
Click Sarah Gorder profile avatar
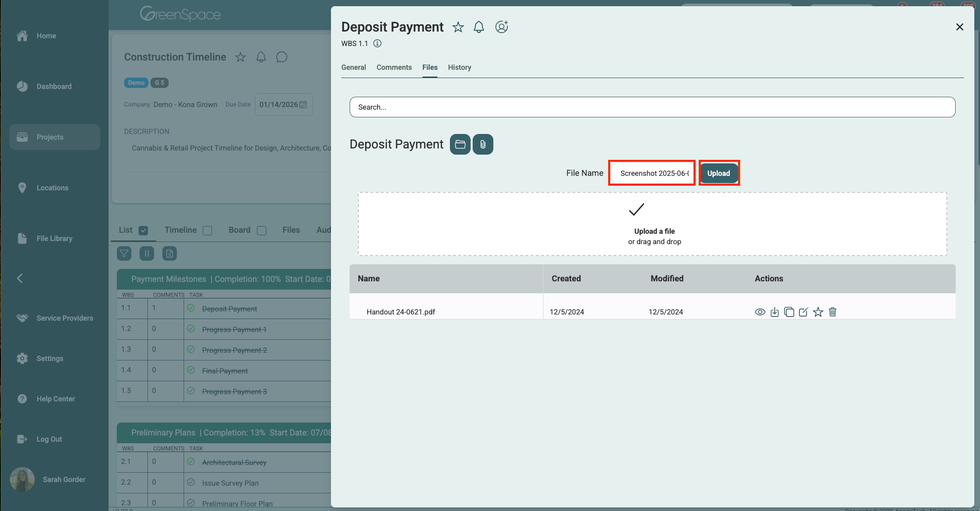22,479
